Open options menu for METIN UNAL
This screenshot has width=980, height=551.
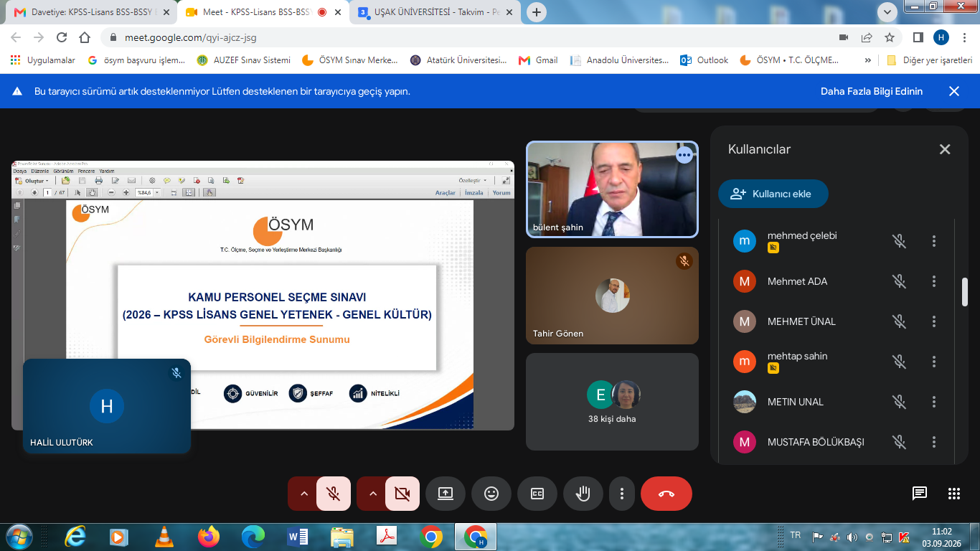click(x=934, y=402)
